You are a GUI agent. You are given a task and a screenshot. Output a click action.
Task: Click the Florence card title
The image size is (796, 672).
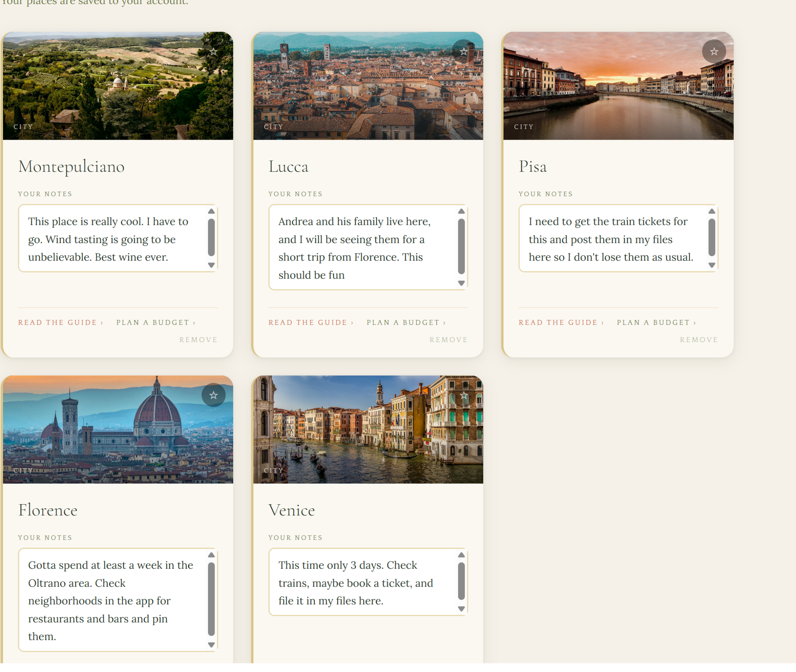point(48,510)
